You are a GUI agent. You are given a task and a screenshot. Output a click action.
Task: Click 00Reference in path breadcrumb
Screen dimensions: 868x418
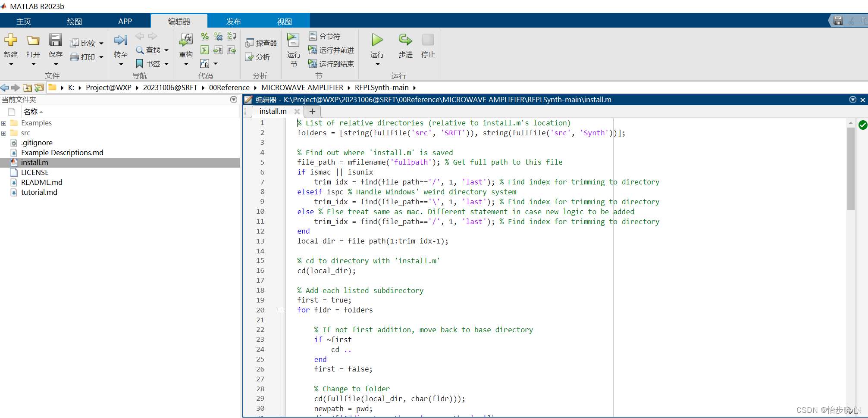click(x=229, y=87)
